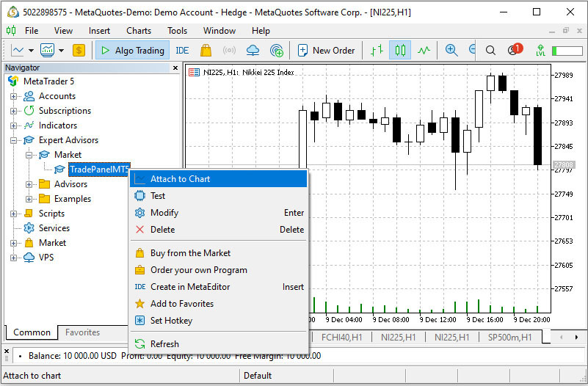This screenshot has width=588, height=386.
Task: Click the connection level progress bar
Action: click(x=567, y=51)
